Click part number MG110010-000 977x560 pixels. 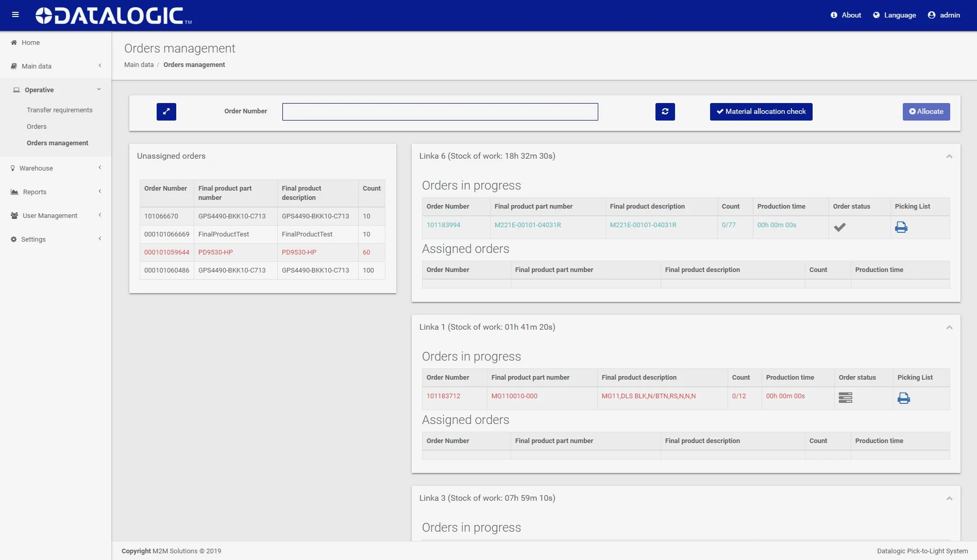pyautogui.click(x=514, y=396)
